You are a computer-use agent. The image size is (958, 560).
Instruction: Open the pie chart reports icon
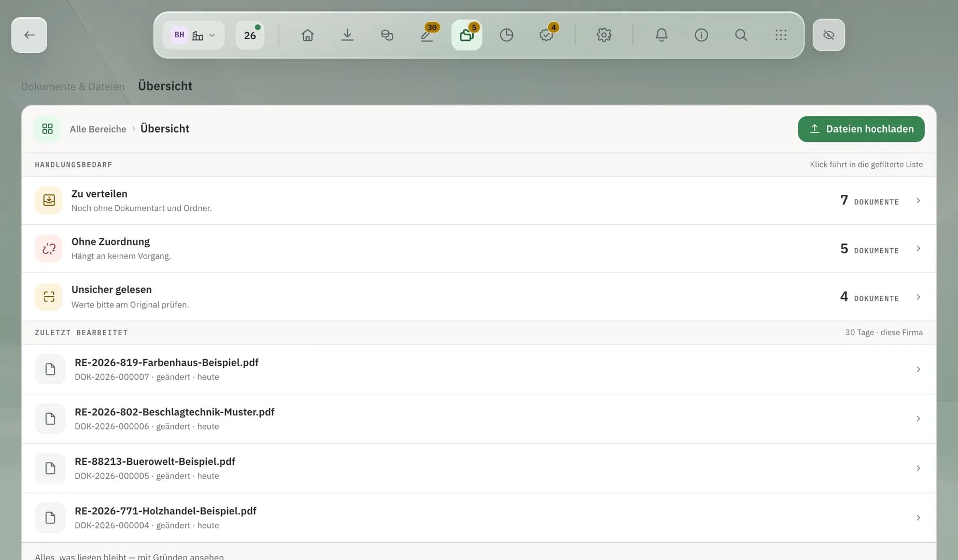tap(506, 35)
